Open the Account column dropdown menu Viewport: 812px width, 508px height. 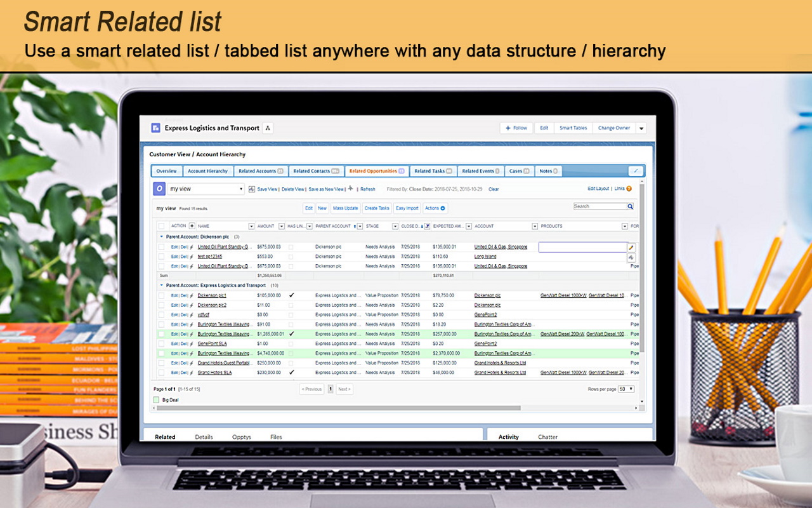(535, 226)
